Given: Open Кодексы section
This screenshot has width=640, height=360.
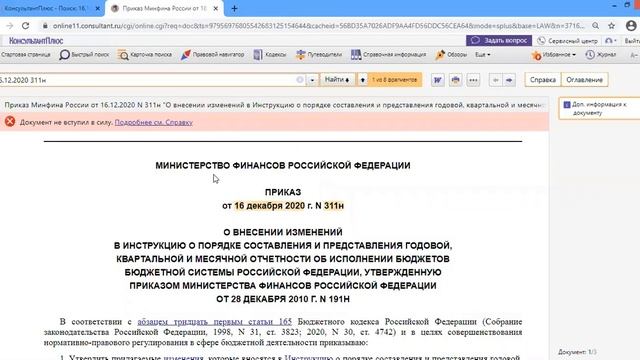Looking at the screenshot, I should (269, 55).
